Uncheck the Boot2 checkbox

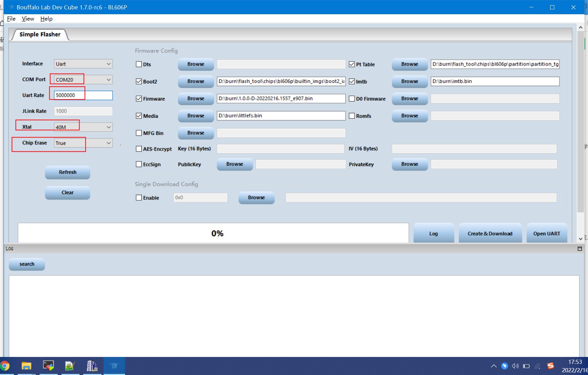pos(139,82)
